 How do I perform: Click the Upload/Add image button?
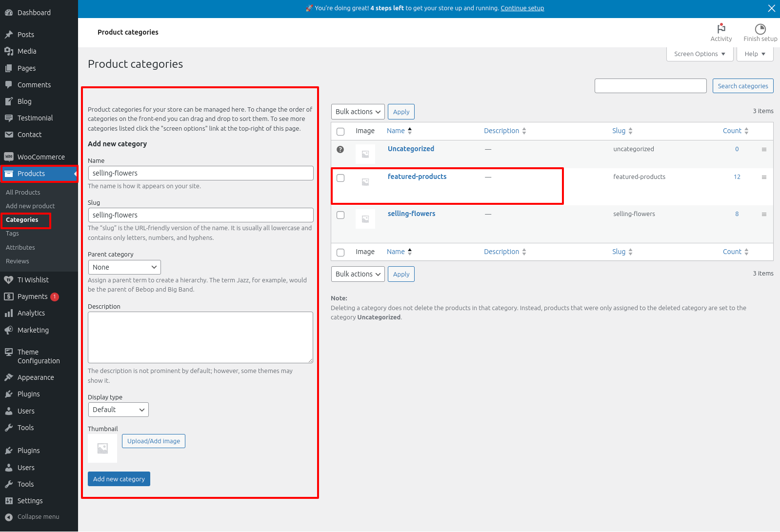coord(154,441)
